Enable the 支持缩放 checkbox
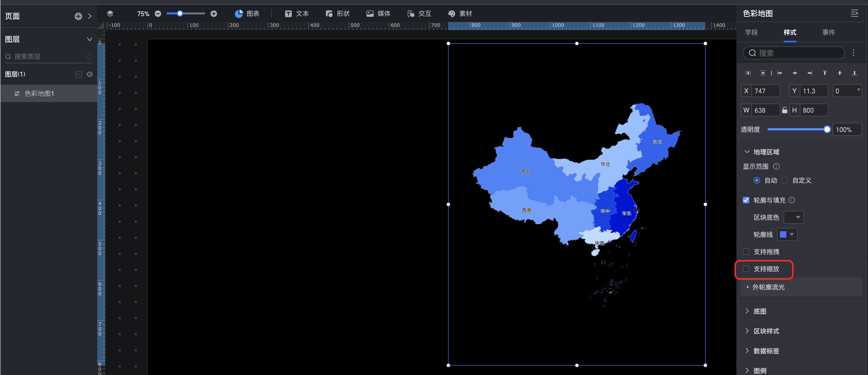The image size is (868, 375). [x=746, y=269]
